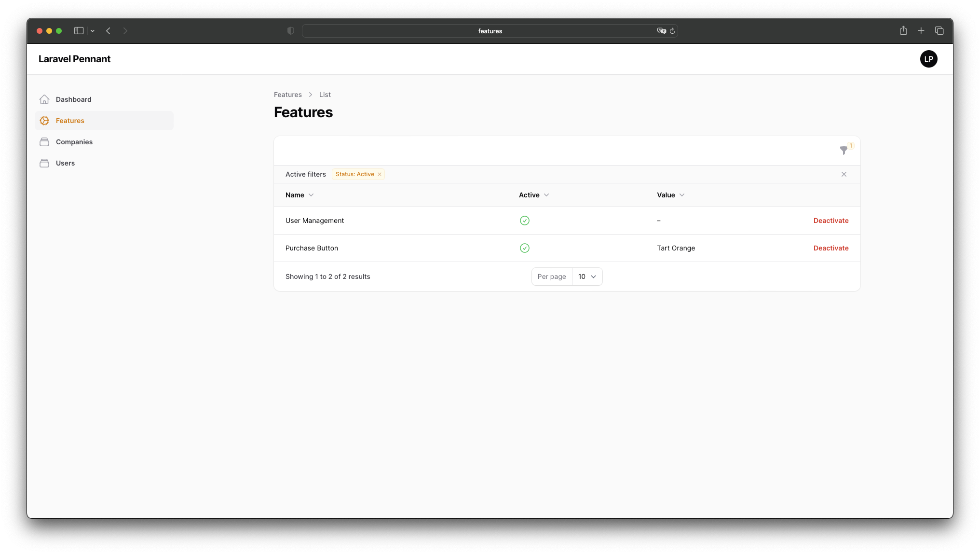Image resolution: width=980 pixels, height=554 pixels.
Task: Reload the page with refresh icon
Action: (x=672, y=31)
